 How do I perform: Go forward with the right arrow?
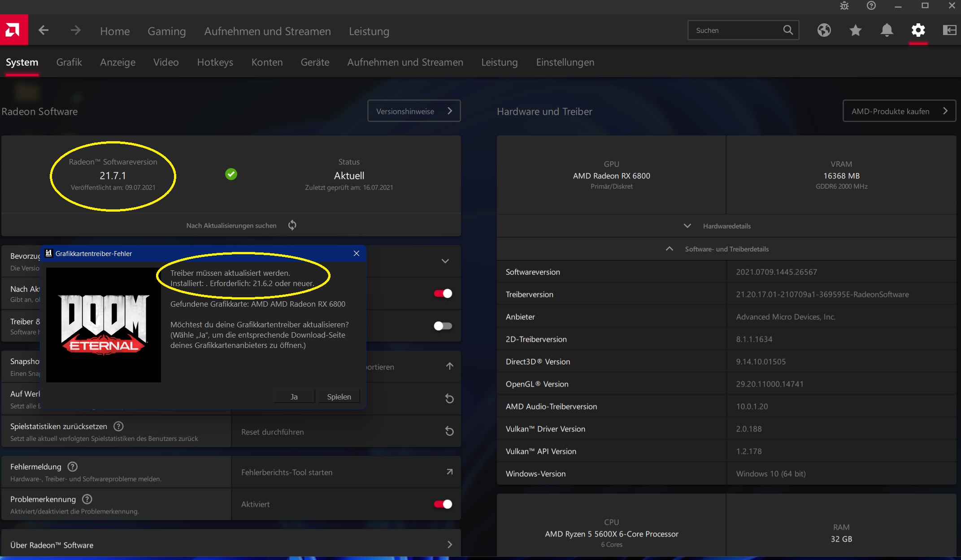point(76,30)
